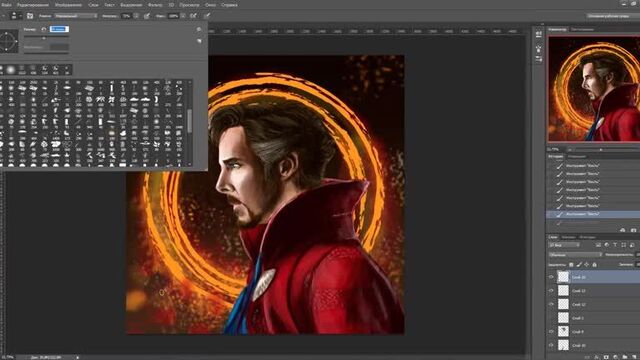The image size is (640, 360).
Task: Toggle pen pressure for size icon
Action: (207, 16)
